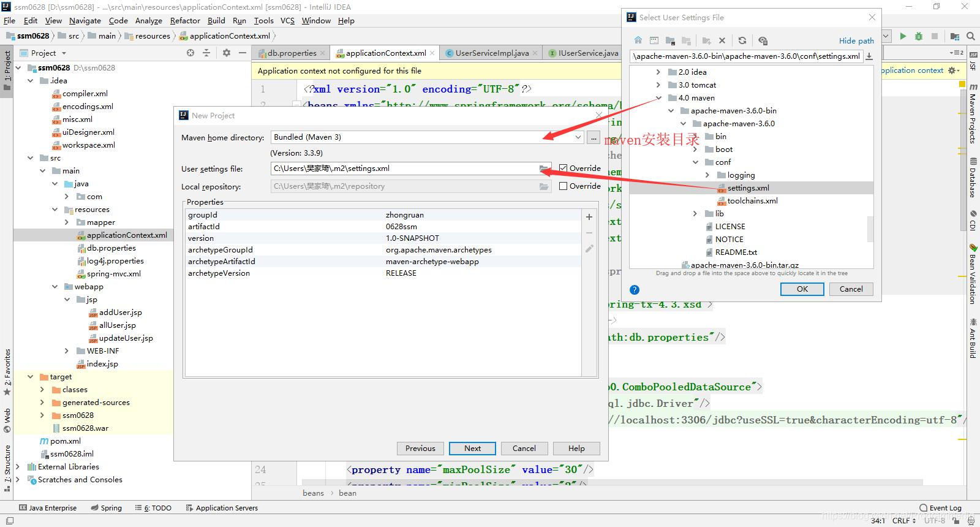This screenshot has height=527, width=980.
Task: Browse folder icon in User settings file field
Action: coord(544,169)
